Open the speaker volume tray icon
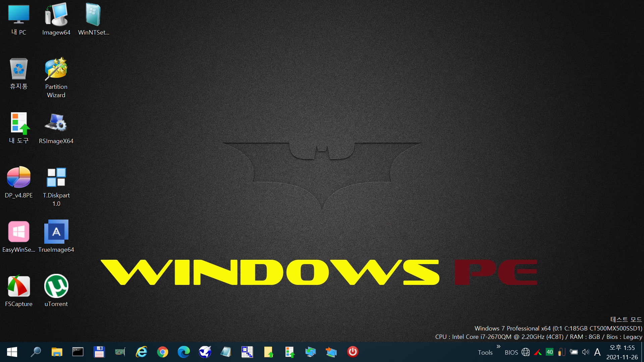This screenshot has height=362, width=644. tap(586, 352)
